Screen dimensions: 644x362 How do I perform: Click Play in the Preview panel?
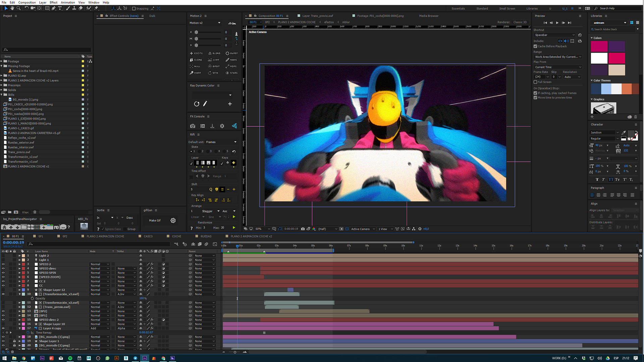click(557, 23)
